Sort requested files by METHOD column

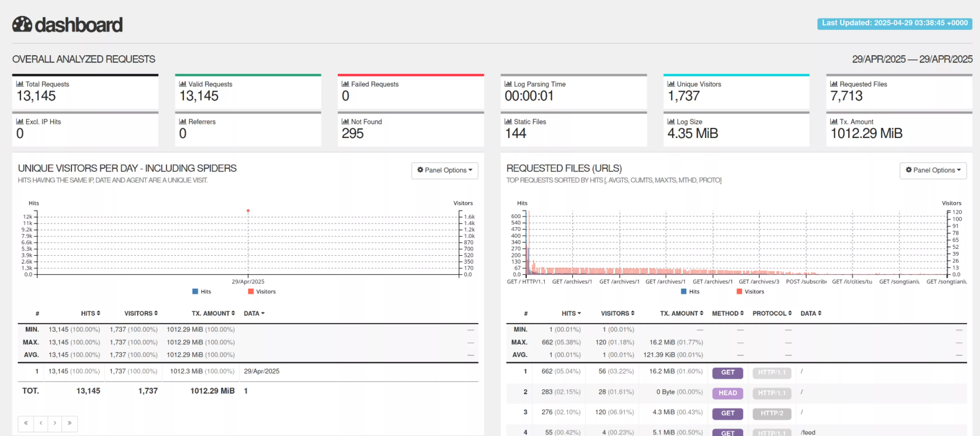coord(727,313)
